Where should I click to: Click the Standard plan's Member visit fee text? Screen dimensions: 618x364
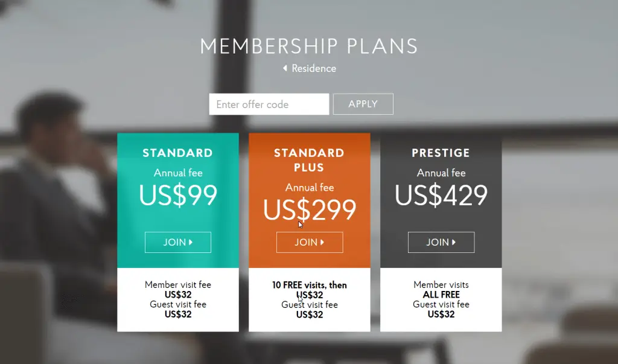click(177, 284)
